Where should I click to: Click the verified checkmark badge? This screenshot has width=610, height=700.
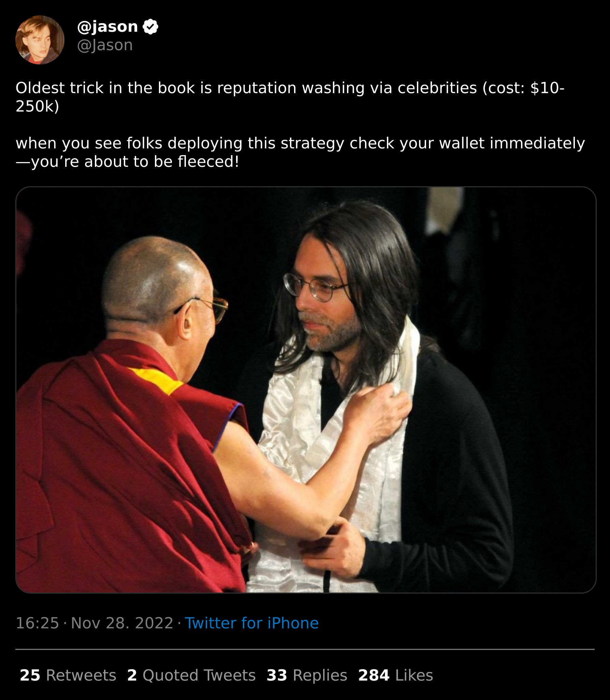(x=150, y=27)
